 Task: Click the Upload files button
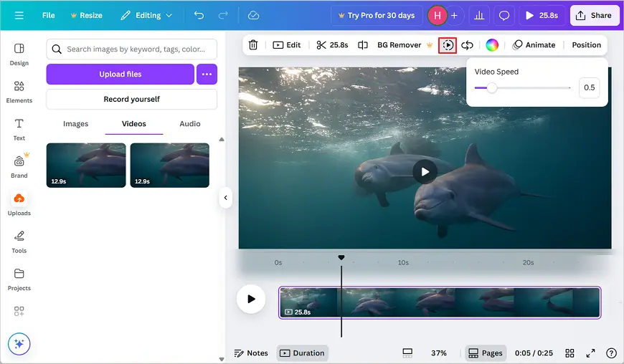pos(120,75)
